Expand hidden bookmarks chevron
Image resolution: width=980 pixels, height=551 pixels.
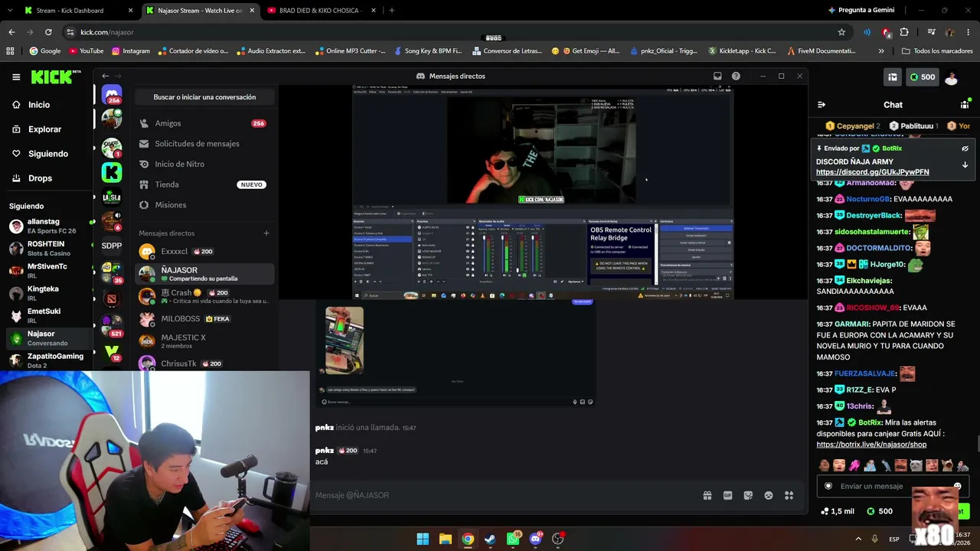[881, 51]
